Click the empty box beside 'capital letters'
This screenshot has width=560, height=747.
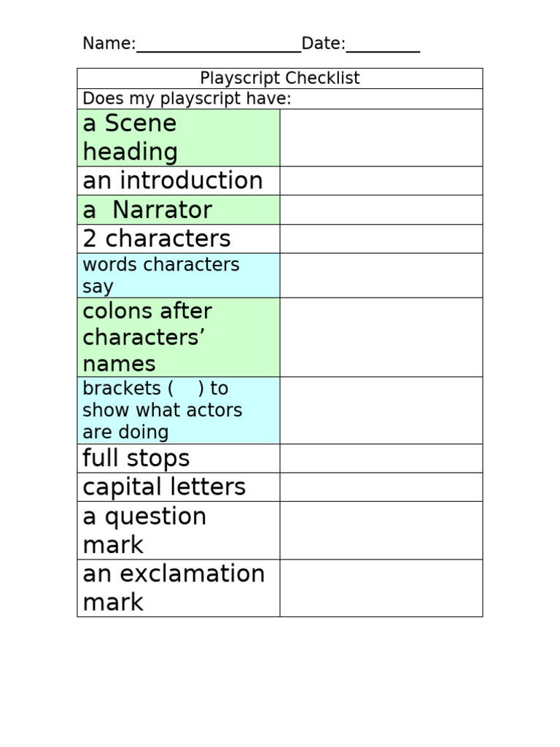coord(381,487)
